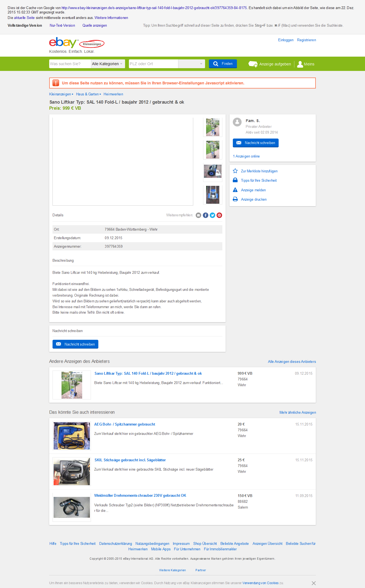Click the Weidmüller screwdriver thumbnail

pos(72,507)
